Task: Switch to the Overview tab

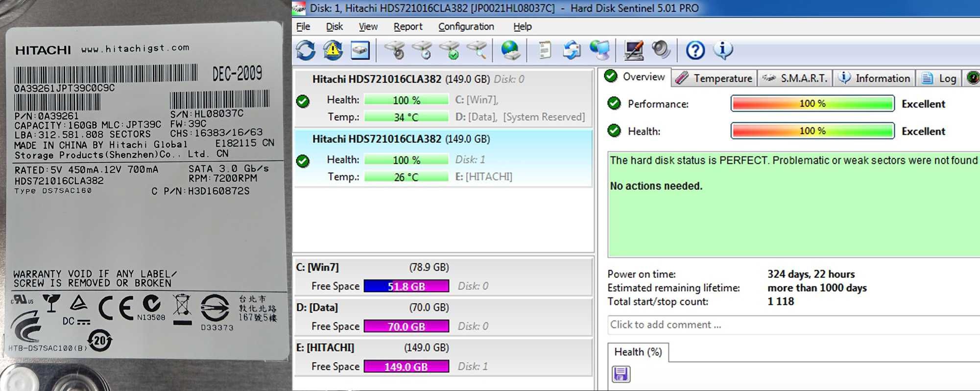Action: 635,77
